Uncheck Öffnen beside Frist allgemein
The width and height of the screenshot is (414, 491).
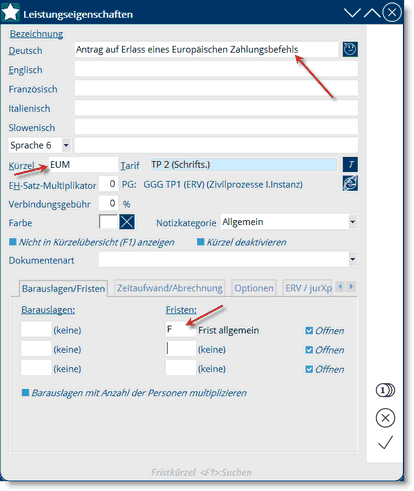click(x=309, y=331)
